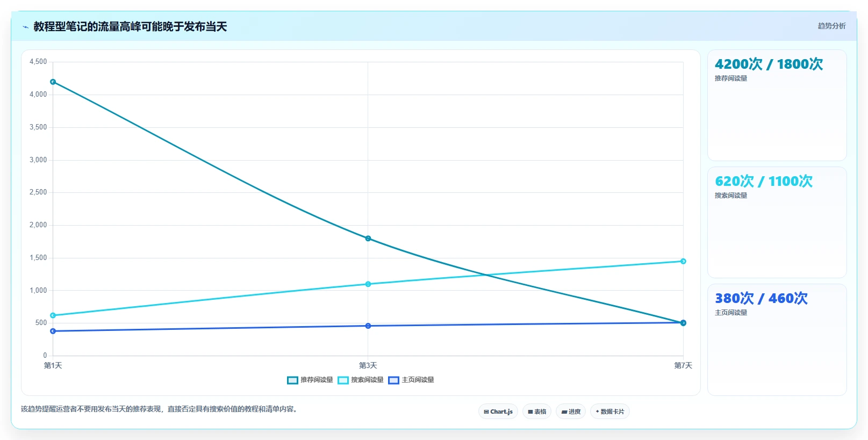Screen dimensions: 868x440
Task: Click the 搜索阅读量 label in the stat card
Action: pyautogui.click(x=731, y=196)
